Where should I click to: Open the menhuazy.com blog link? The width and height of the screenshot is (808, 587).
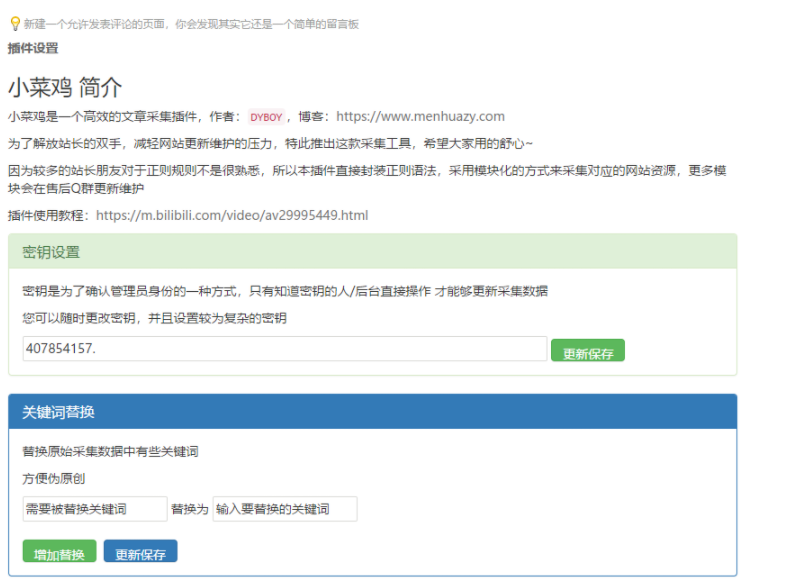[x=420, y=116]
